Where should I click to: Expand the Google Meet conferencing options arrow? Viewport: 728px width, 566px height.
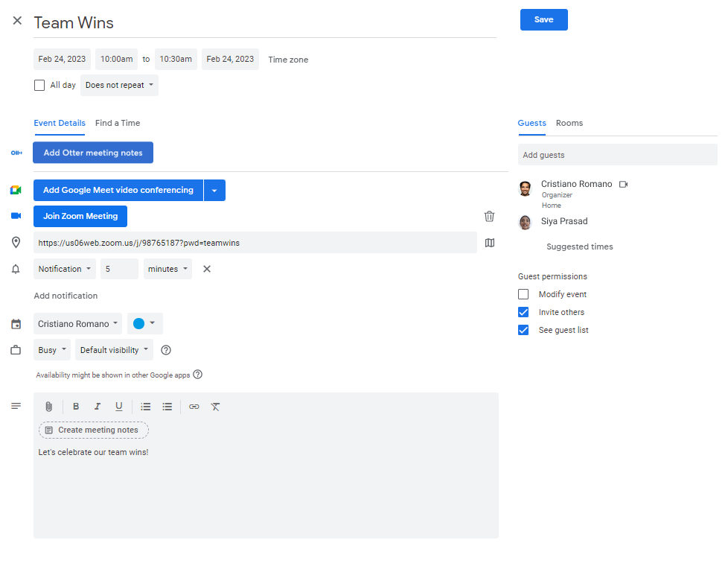click(x=214, y=190)
